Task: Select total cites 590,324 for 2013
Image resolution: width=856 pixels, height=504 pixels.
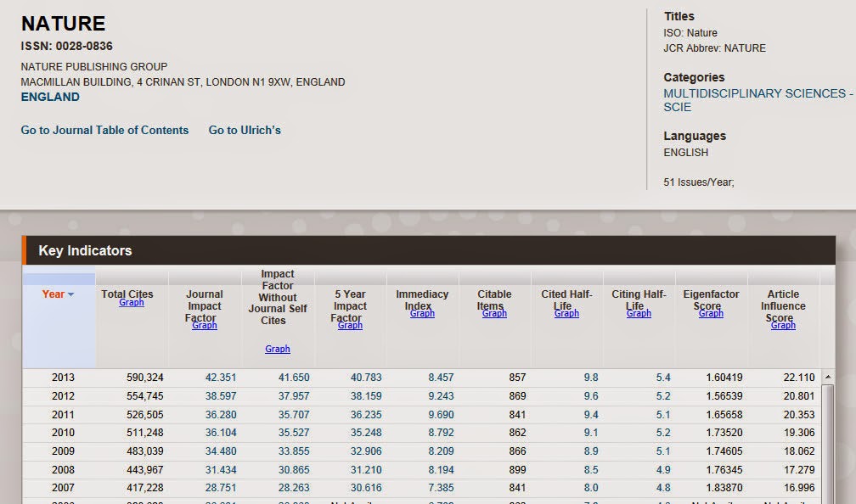Action: pyautogui.click(x=144, y=378)
